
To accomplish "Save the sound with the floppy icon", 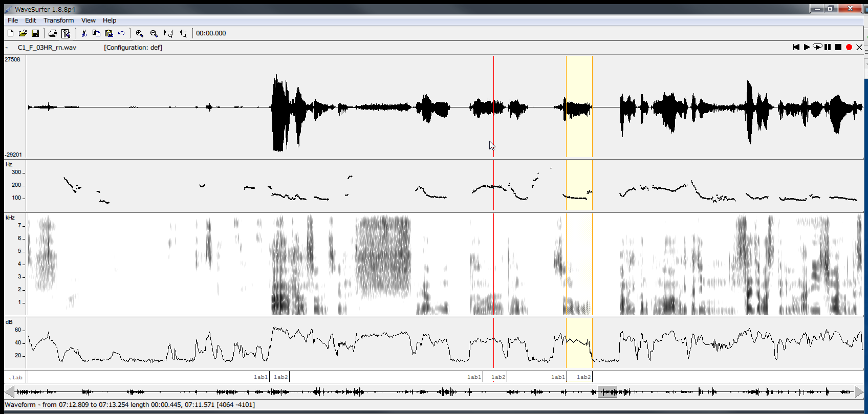I will point(35,33).
